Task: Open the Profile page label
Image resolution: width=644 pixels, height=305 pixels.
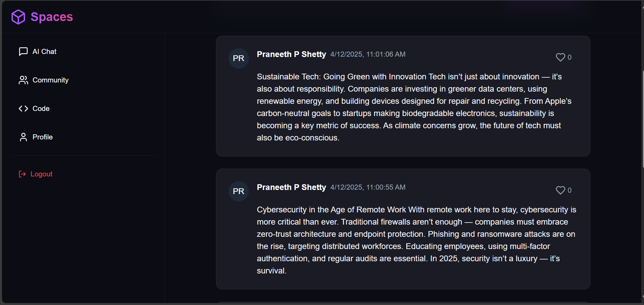Action: click(43, 137)
